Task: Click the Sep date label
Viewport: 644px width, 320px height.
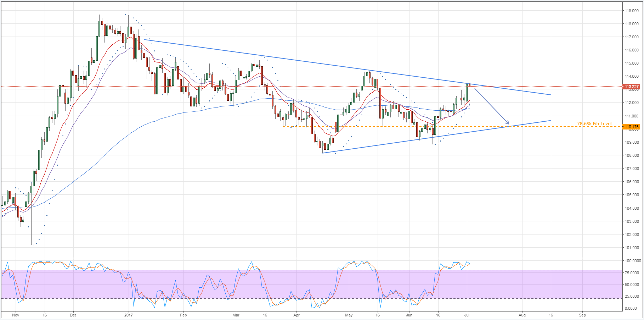Action: tap(583, 315)
